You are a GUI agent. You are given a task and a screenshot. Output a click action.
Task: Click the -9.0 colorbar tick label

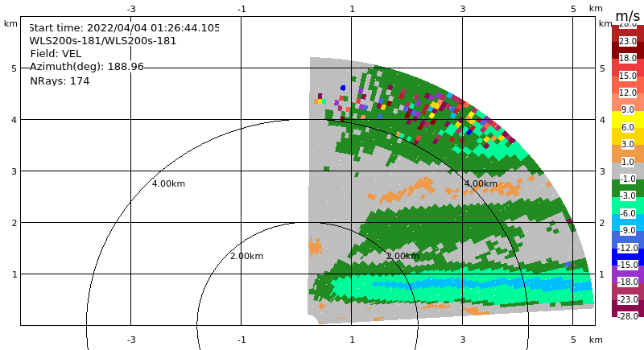click(628, 231)
